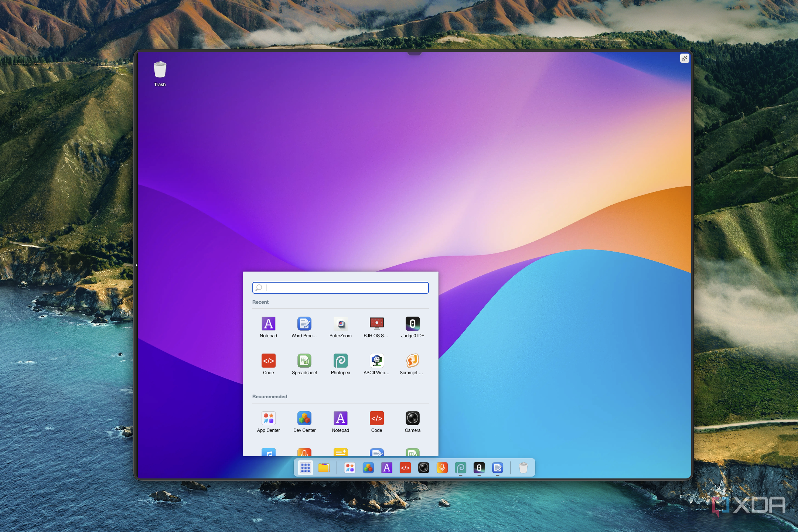
Task: Open the file manager folder in dock
Action: point(324,468)
